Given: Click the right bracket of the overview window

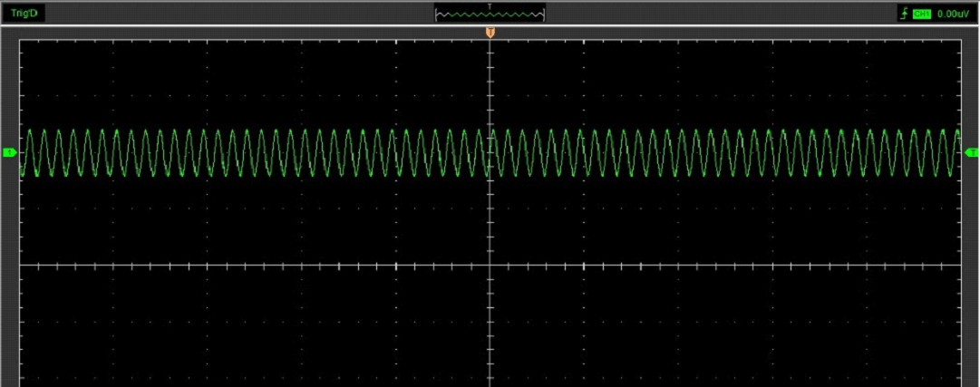Looking at the screenshot, I should coord(543,14).
